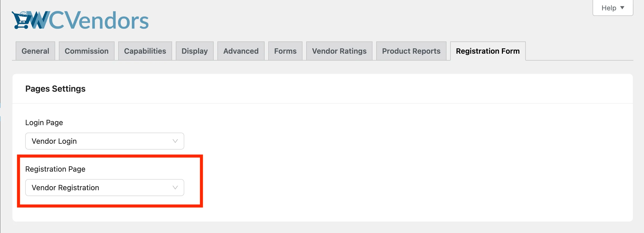Open the Vendor Ratings tab

coord(339,51)
